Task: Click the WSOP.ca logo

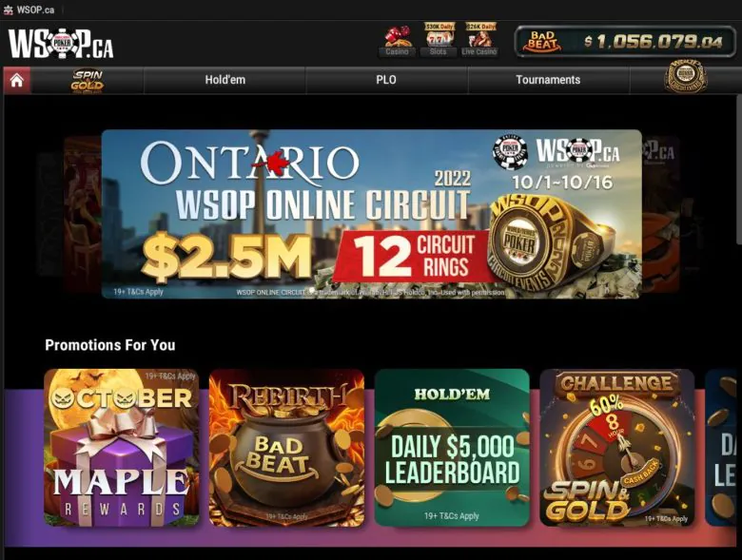Action: pyautogui.click(x=61, y=44)
